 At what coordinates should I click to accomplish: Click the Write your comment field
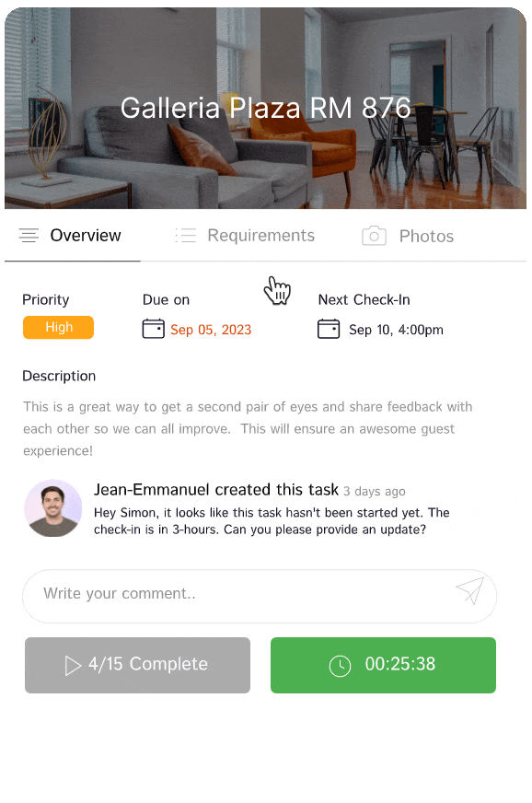[x=260, y=596]
